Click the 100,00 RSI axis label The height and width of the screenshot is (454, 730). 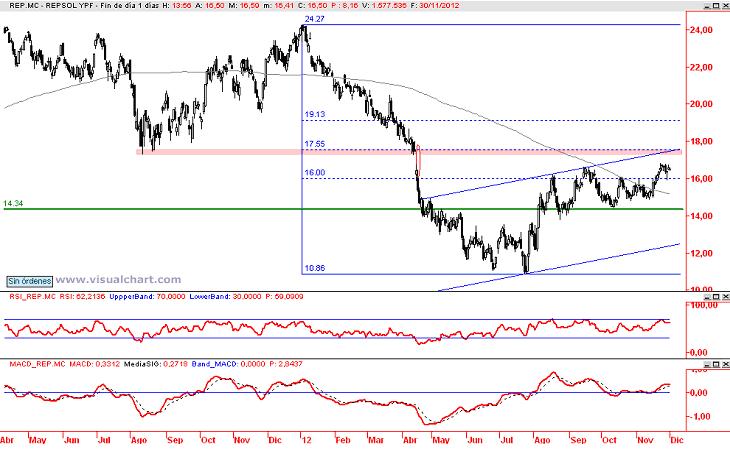point(703,305)
